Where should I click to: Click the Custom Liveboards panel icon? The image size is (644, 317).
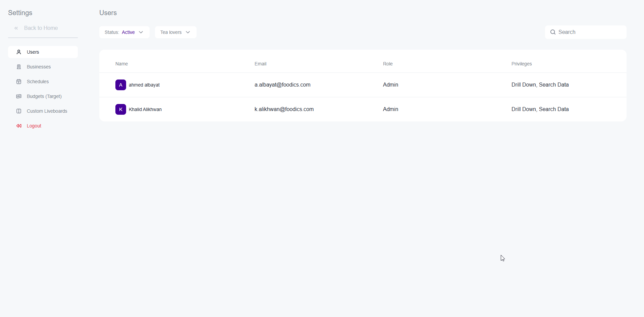pyautogui.click(x=19, y=111)
